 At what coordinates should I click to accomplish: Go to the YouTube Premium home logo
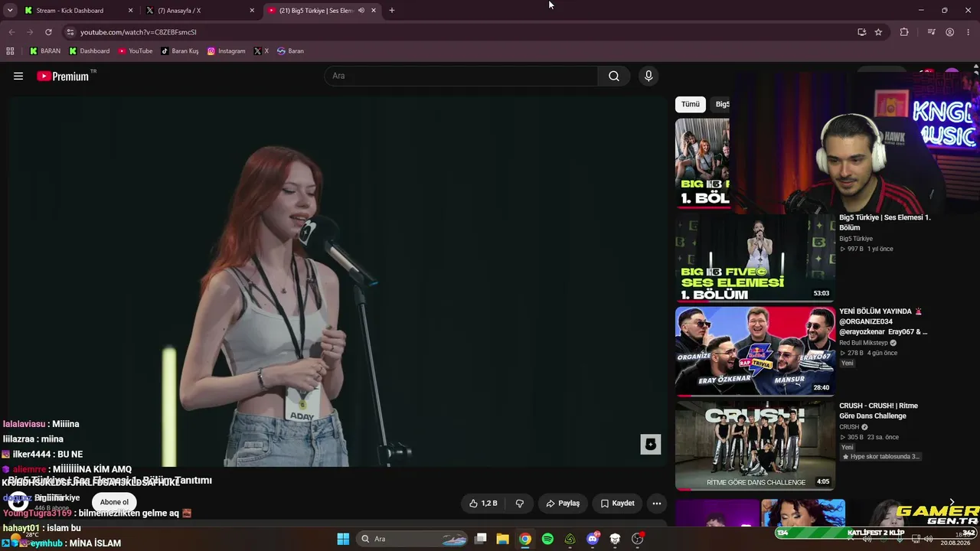coord(63,76)
